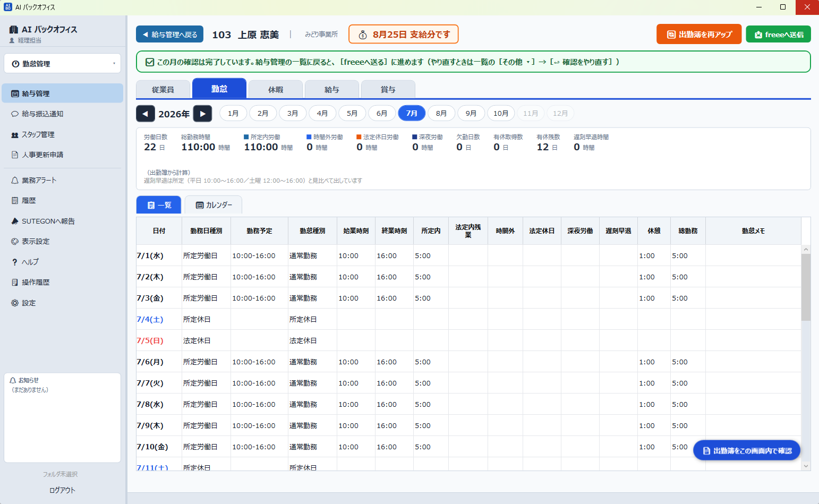Open 表示設定 in sidebar
This screenshot has height=504, width=819.
(63, 241)
